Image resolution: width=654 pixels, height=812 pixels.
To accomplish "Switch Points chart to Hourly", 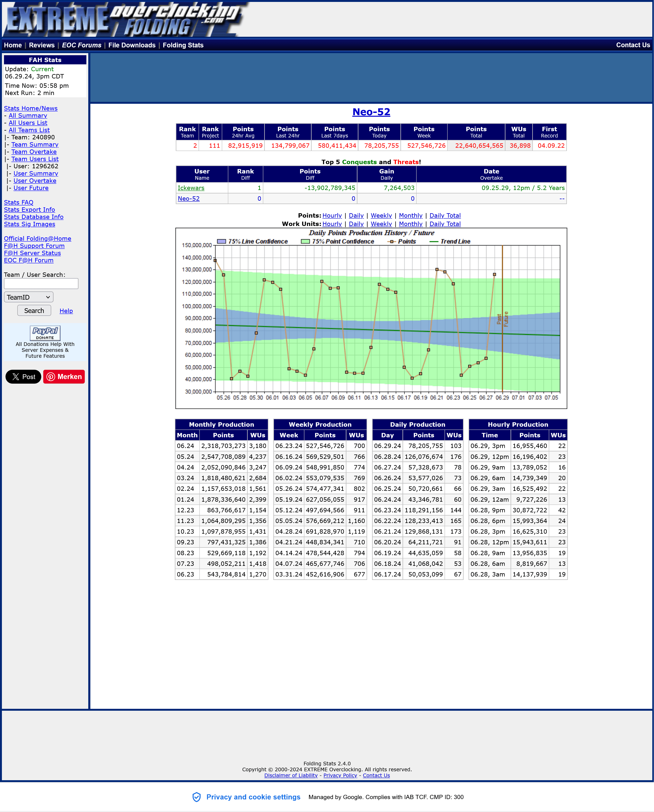I will (x=332, y=216).
